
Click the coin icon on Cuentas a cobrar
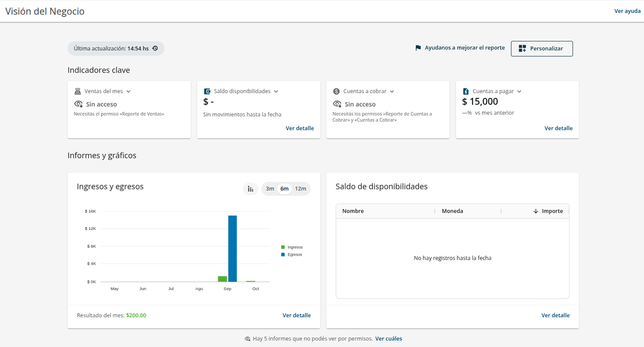coord(337,91)
